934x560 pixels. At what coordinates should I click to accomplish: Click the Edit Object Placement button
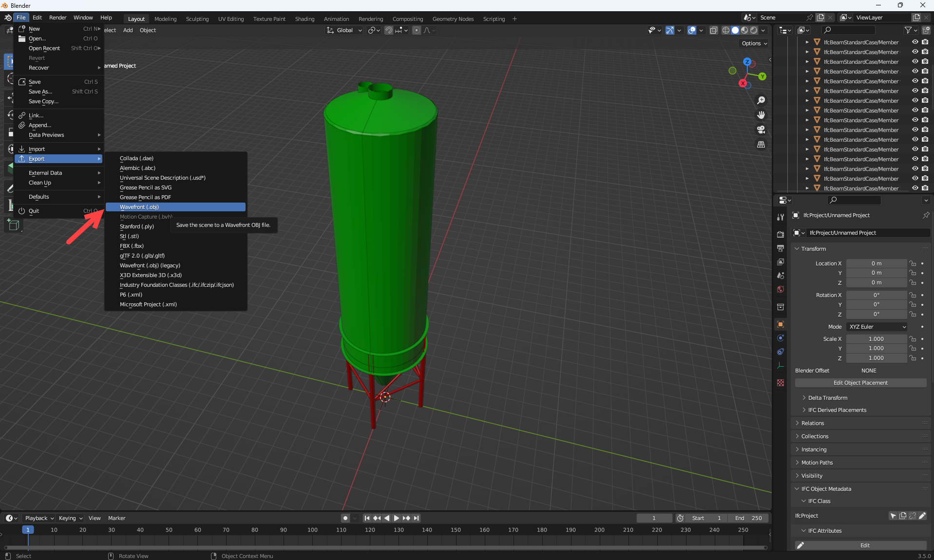860,383
